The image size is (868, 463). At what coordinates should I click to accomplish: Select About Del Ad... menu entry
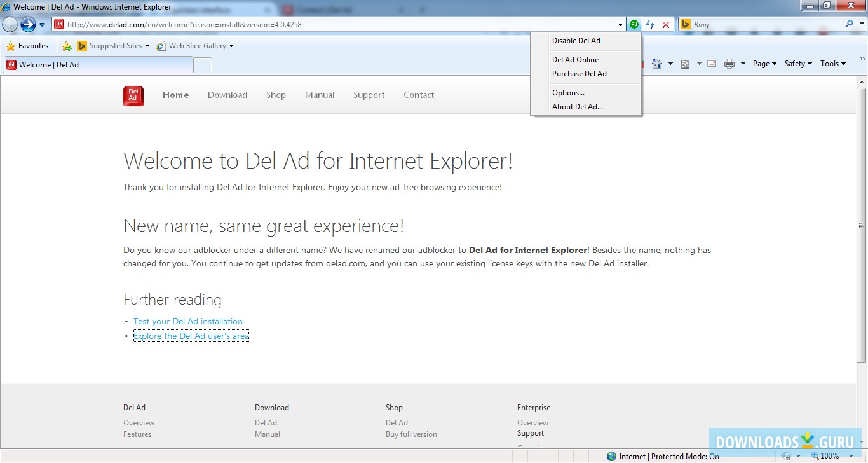(577, 107)
